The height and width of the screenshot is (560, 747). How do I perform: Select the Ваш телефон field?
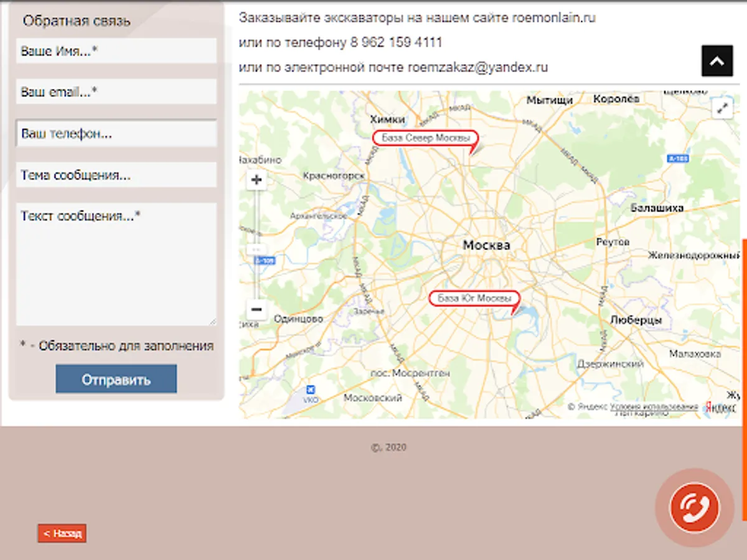click(116, 134)
